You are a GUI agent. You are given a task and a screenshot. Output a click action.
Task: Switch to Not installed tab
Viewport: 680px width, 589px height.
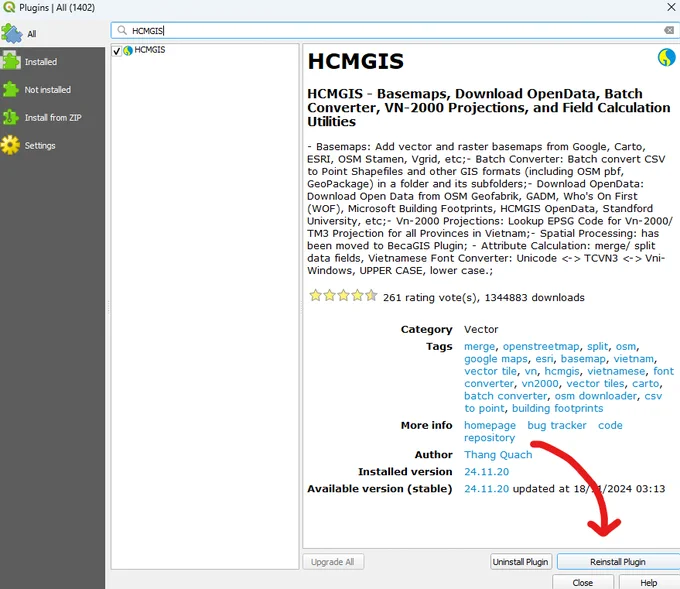[x=52, y=90]
